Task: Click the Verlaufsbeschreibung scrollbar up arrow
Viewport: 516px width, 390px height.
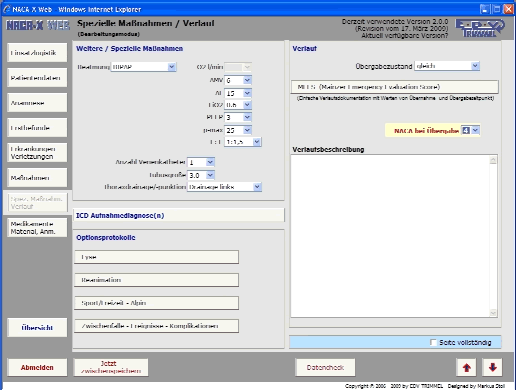Action: click(493, 160)
